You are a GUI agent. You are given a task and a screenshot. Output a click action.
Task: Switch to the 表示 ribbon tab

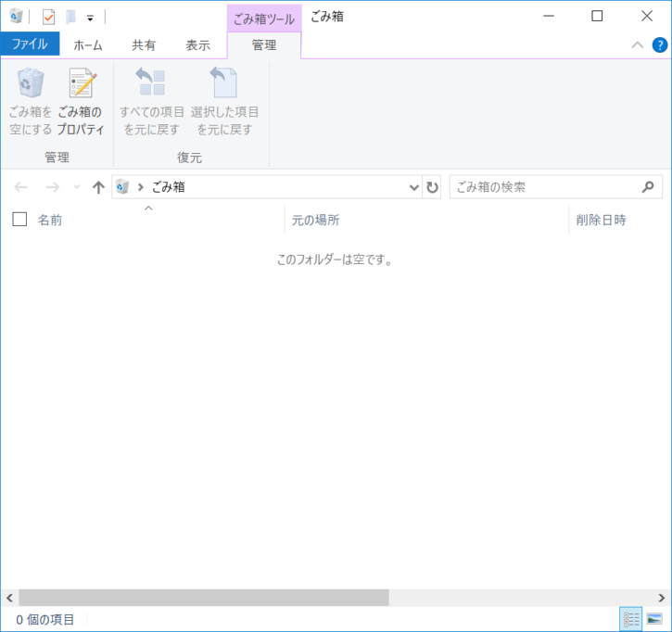coord(198,45)
